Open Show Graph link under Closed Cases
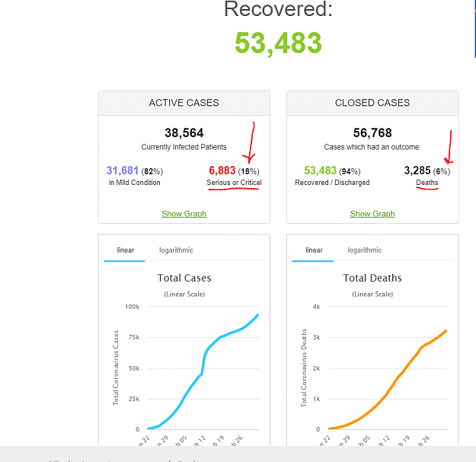 pos(372,214)
